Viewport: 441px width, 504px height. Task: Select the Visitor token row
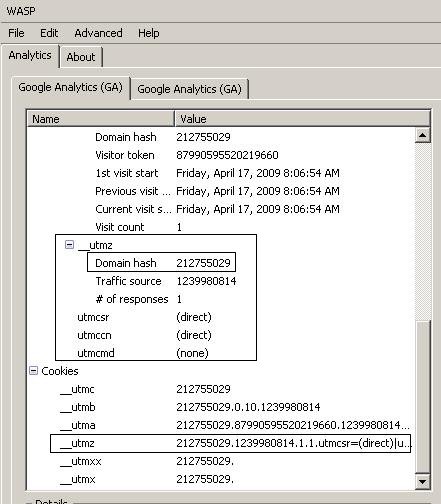[221, 155]
